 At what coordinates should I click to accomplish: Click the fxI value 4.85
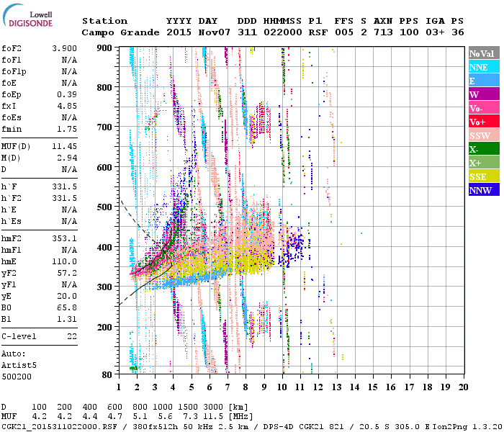click(67, 106)
